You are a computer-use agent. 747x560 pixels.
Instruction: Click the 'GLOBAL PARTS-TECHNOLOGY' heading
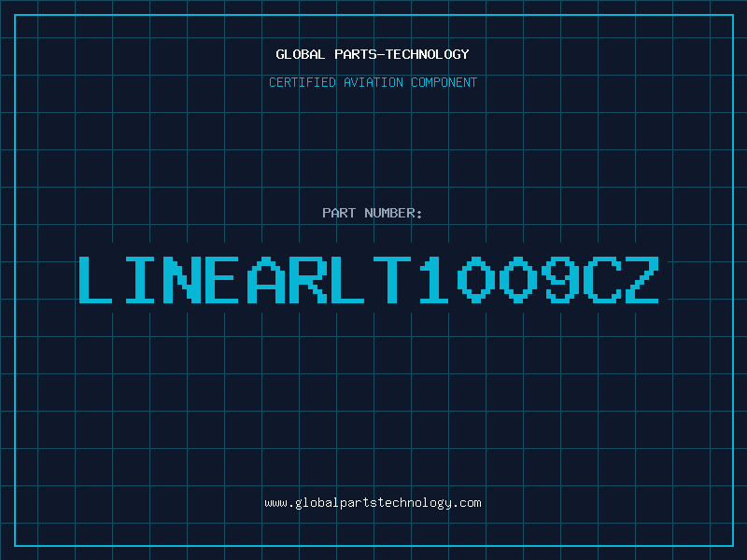pyautogui.click(x=373, y=54)
